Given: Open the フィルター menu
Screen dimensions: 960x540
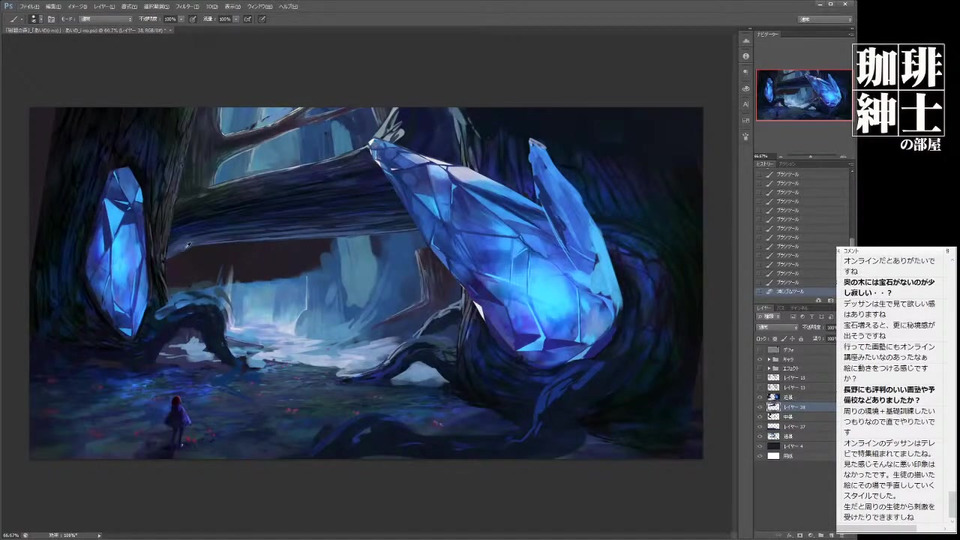Looking at the screenshot, I should [x=185, y=5].
